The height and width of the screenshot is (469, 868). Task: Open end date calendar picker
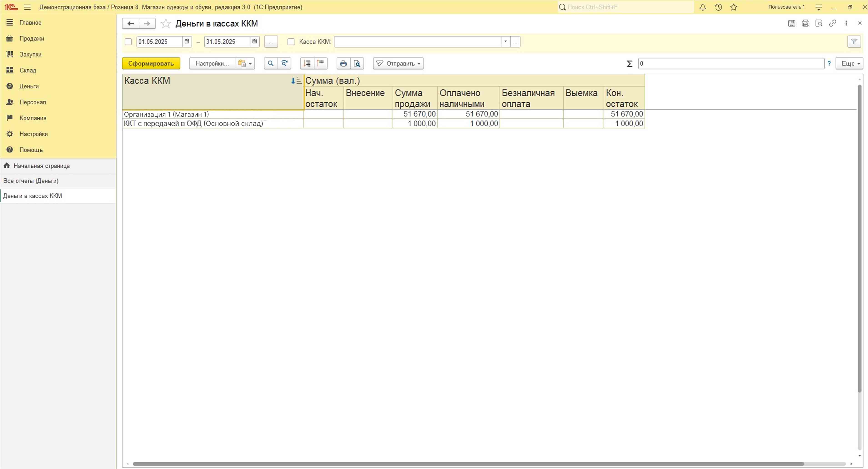pyautogui.click(x=255, y=41)
